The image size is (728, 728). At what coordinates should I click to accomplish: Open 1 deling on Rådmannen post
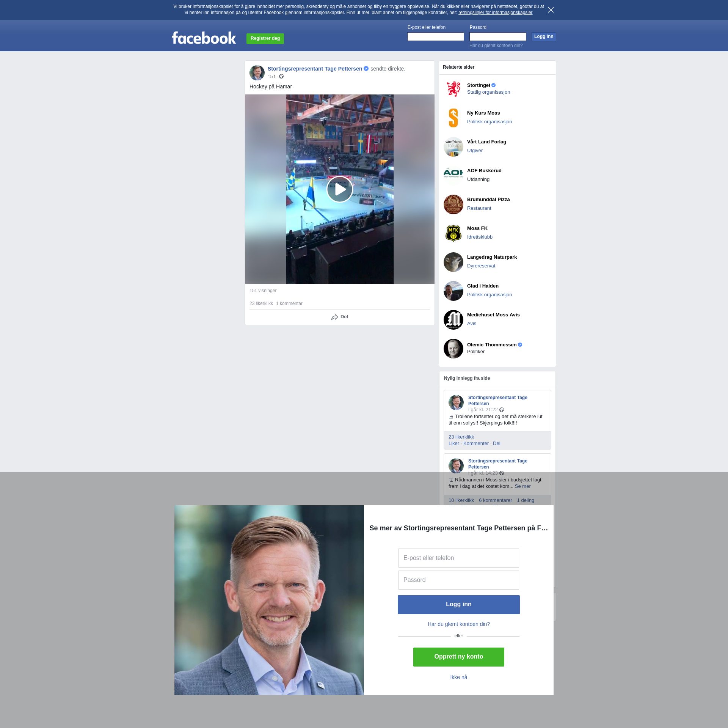coord(526,500)
